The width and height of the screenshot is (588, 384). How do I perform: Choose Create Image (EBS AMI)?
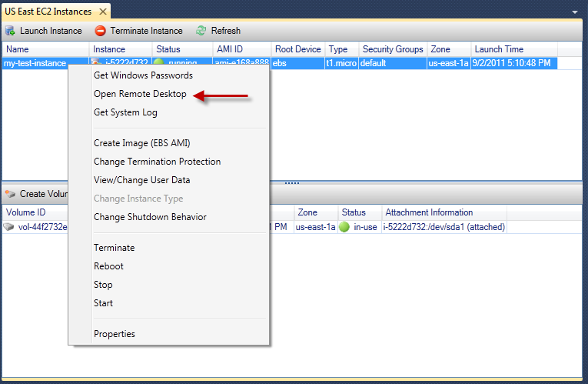141,143
